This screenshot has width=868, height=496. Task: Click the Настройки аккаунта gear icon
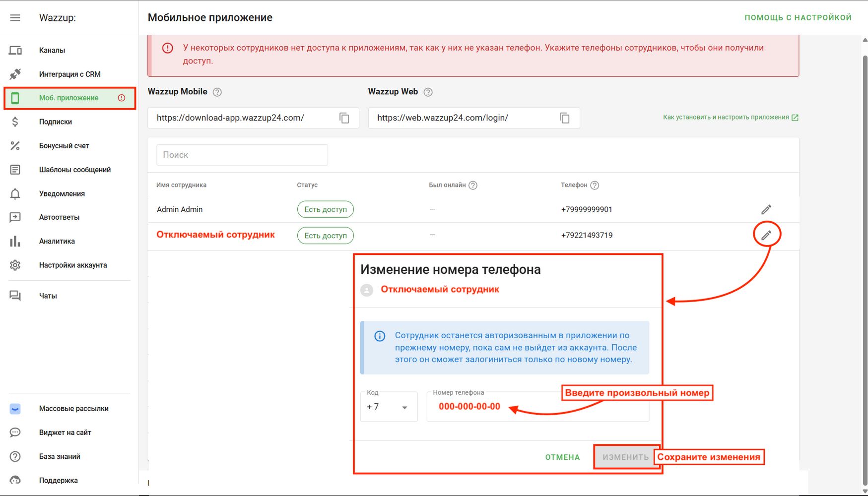click(x=15, y=265)
